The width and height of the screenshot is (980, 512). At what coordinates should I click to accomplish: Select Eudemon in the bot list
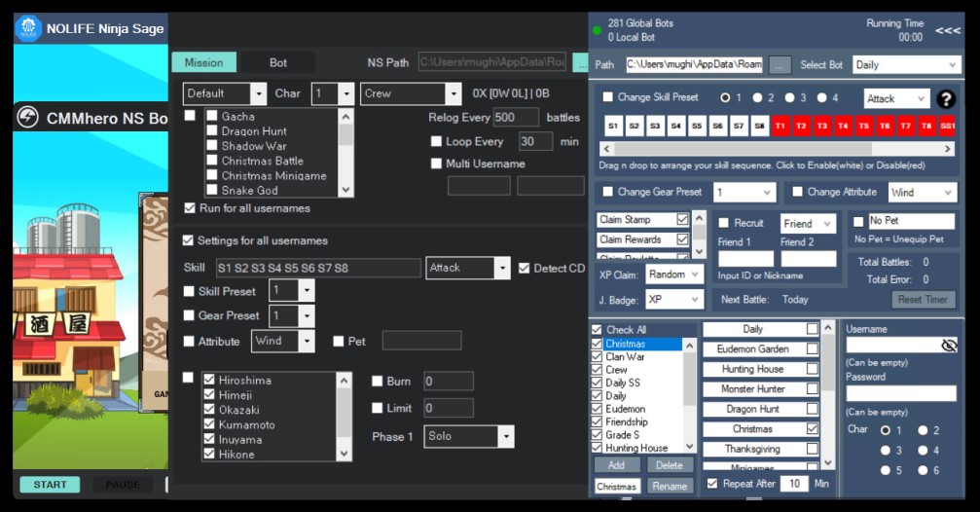tap(625, 409)
